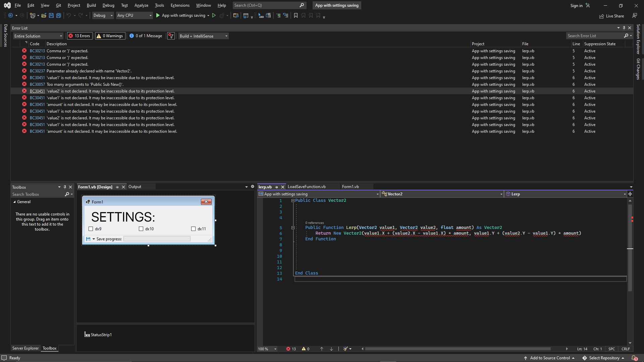This screenshot has width=644, height=362.
Task: Click the Navigate Backward icon
Action: [10, 15]
